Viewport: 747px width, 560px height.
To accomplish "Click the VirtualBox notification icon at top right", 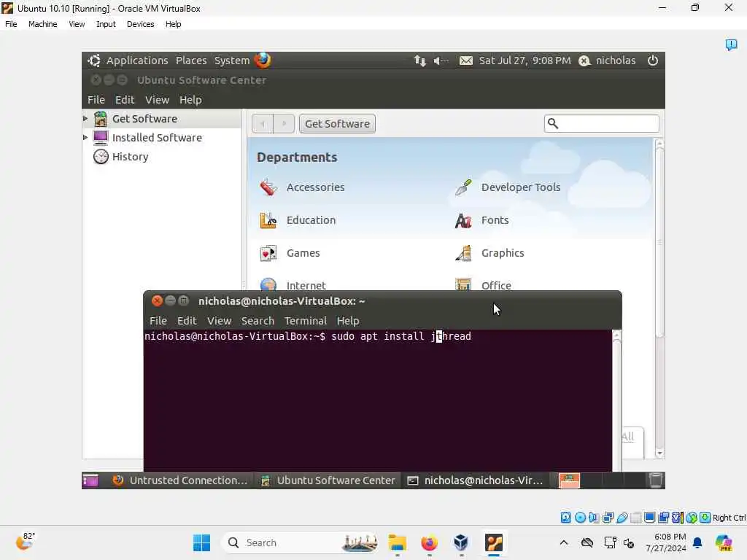I will click(731, 44).
